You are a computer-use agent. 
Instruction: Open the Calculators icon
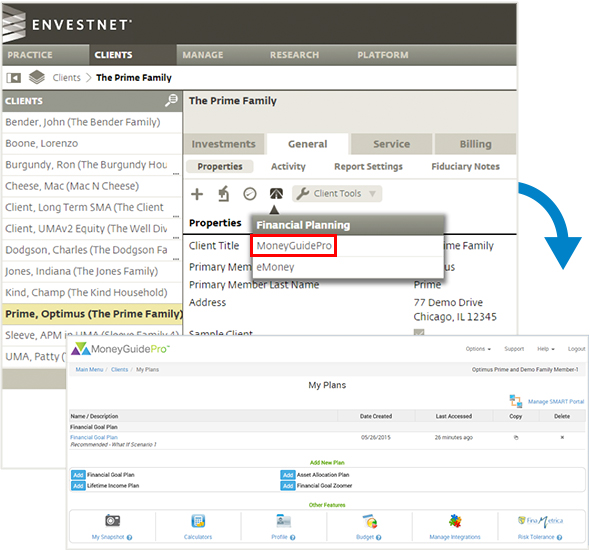(x=198, y=521)
